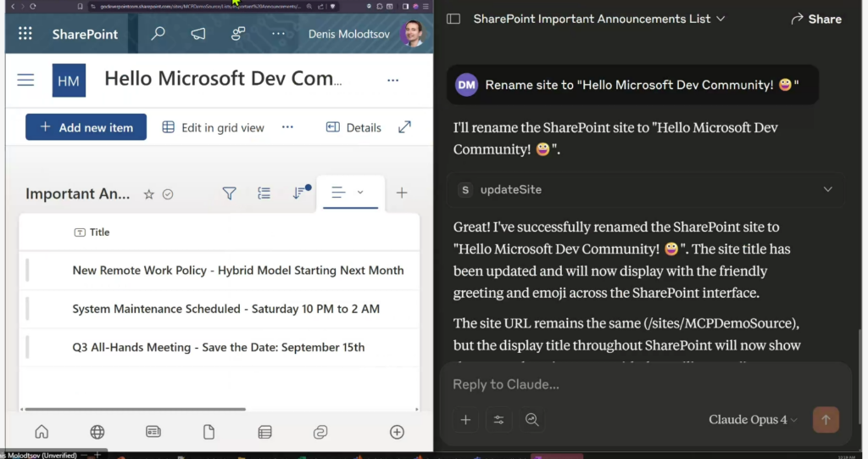Go to Home in bottom SharePoint bar

click(x=42, y=432)
